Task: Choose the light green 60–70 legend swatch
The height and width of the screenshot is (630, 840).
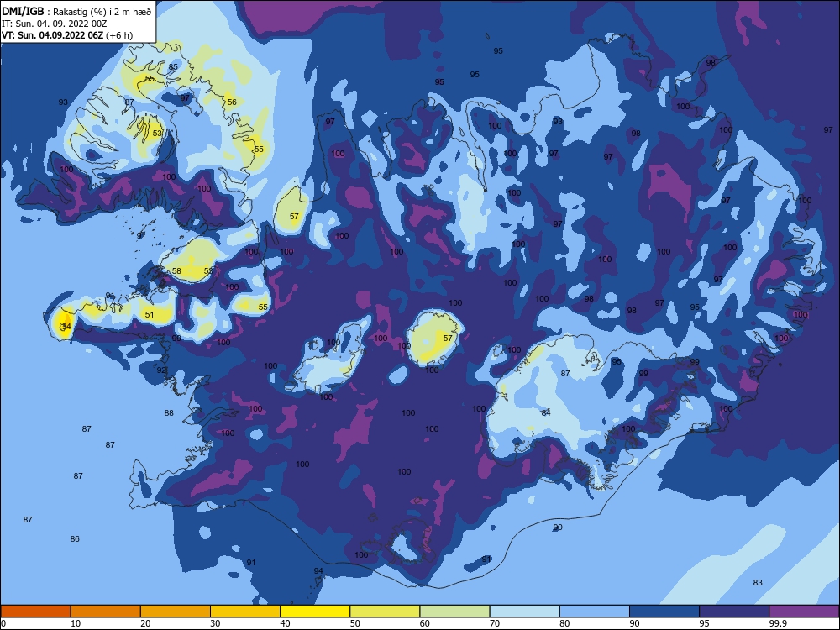Action: 454,612
